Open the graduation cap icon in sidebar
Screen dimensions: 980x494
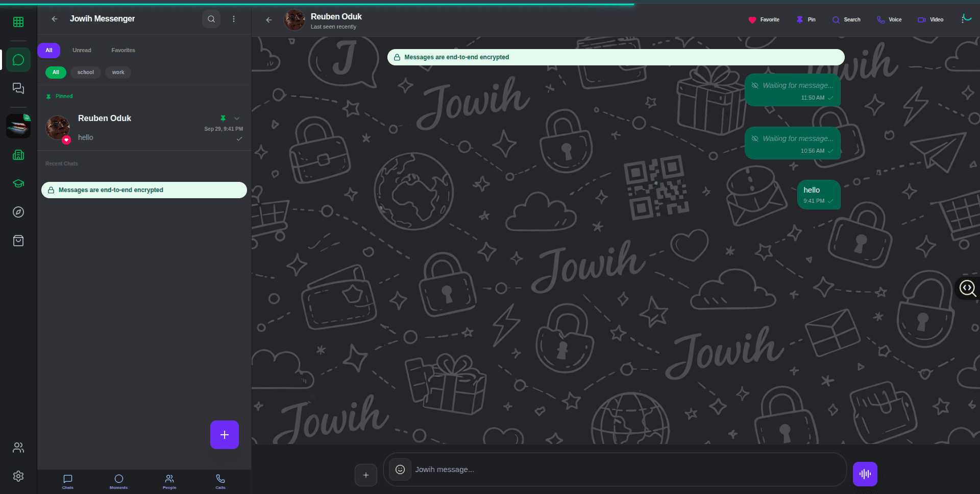(18, 183)
